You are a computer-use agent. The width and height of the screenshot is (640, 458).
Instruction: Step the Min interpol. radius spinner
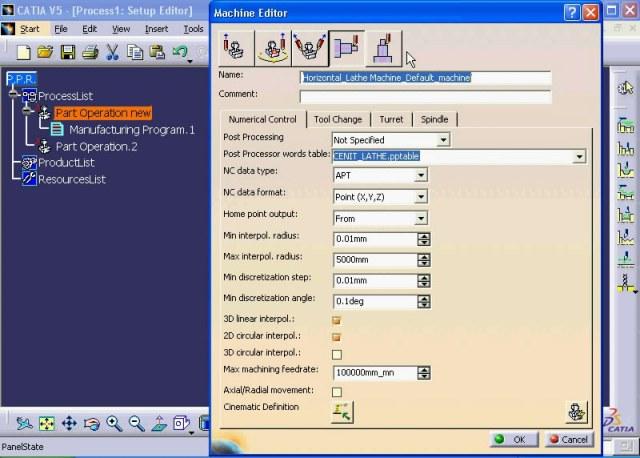pos(424,239)
